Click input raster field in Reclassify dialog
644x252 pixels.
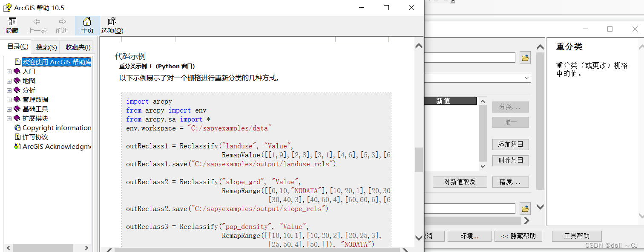tap(470, 58)
